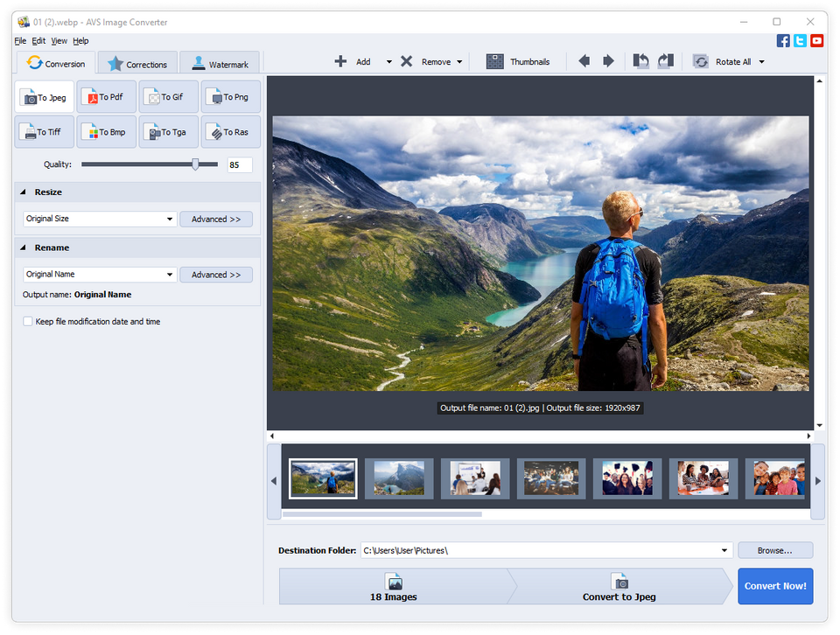This screenshot has height=635, width=840.
Task: Click the Browse... button
Action: coord(774,550)
